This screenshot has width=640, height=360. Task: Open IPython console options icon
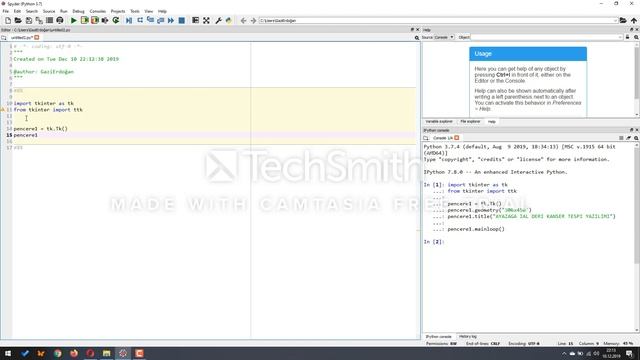[636, 138]
